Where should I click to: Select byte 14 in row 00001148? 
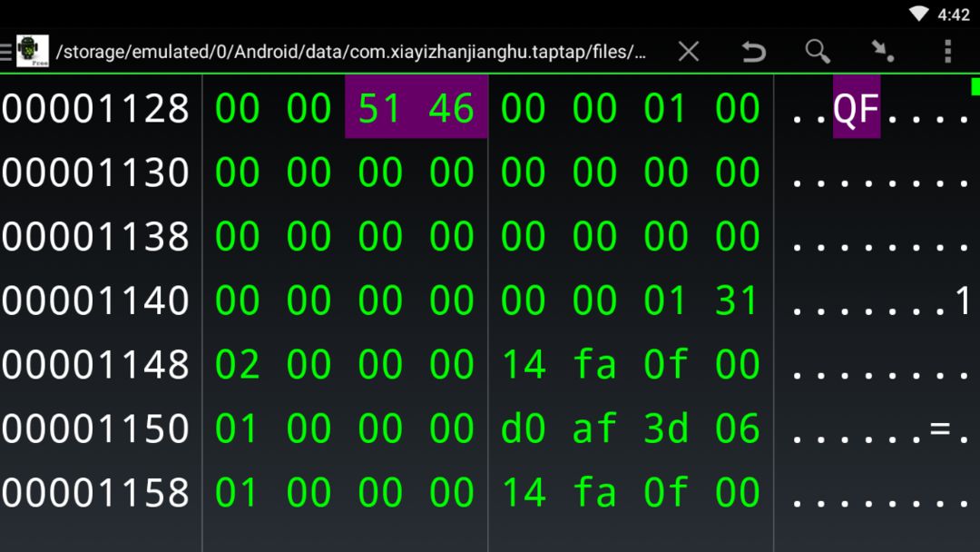pyautogui.click(x=524, y=364)
